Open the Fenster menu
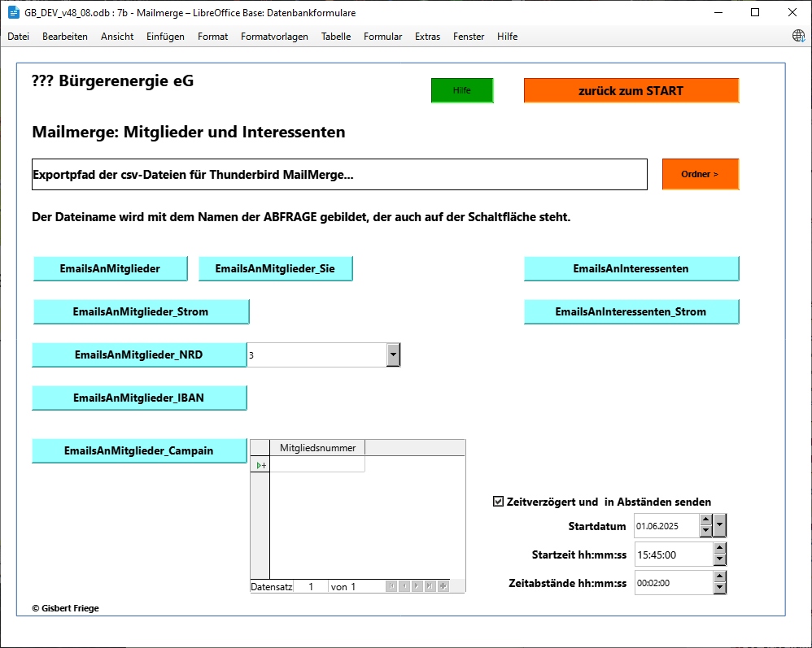812x648 pixels. coord(469,37)
